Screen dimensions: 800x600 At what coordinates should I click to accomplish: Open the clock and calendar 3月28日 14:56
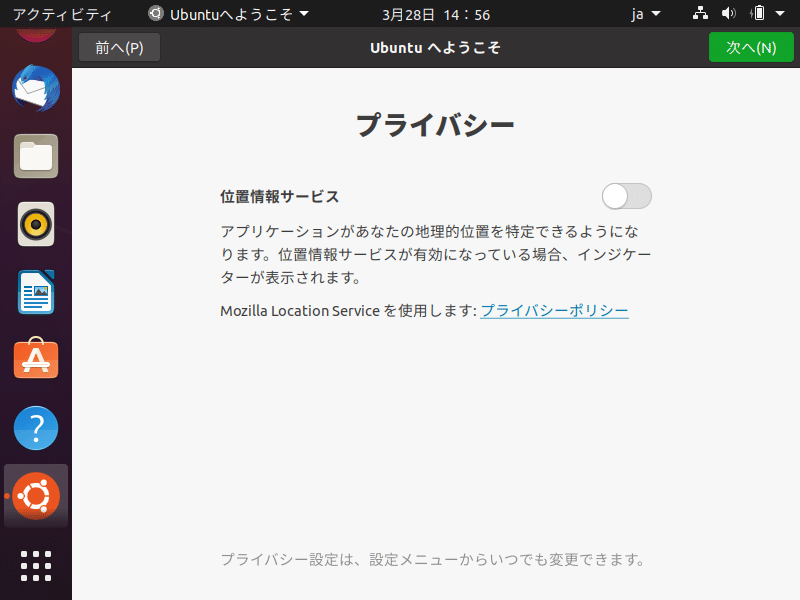point(436,15)
